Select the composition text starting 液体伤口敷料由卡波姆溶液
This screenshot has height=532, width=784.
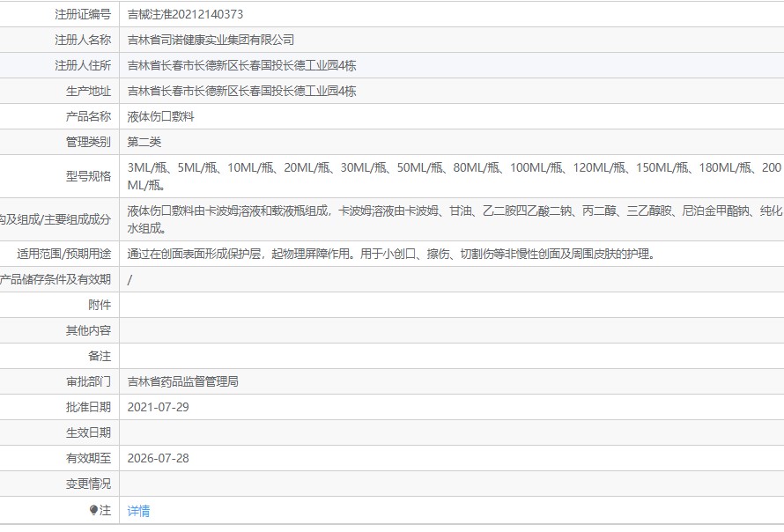pos(455,219)
